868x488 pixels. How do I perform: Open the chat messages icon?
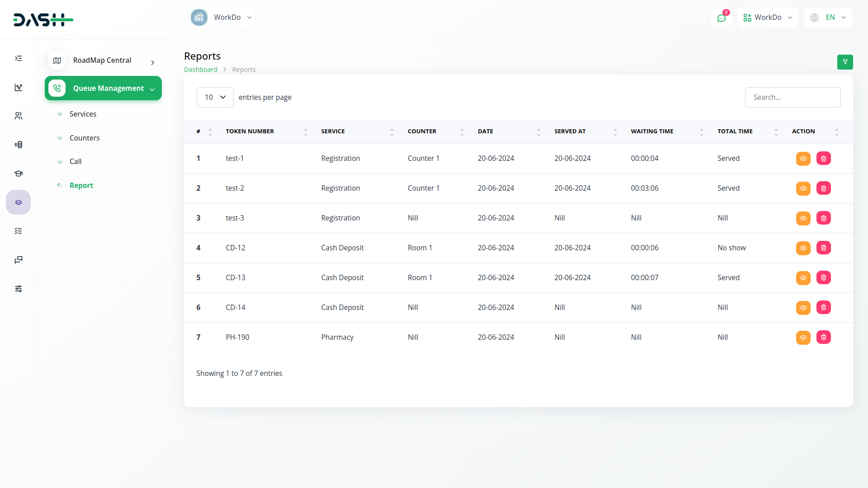coord(721,18)
